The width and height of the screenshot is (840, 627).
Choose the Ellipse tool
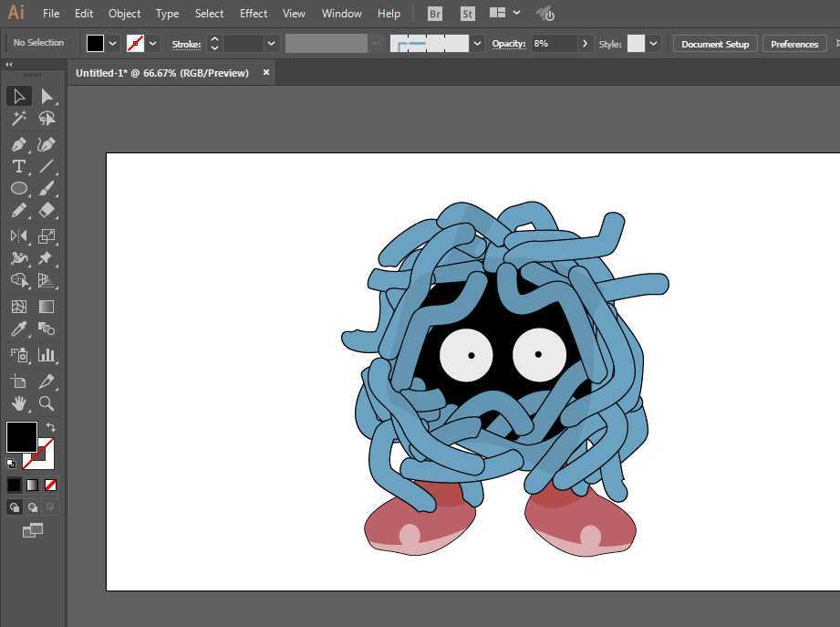point(18,188)
